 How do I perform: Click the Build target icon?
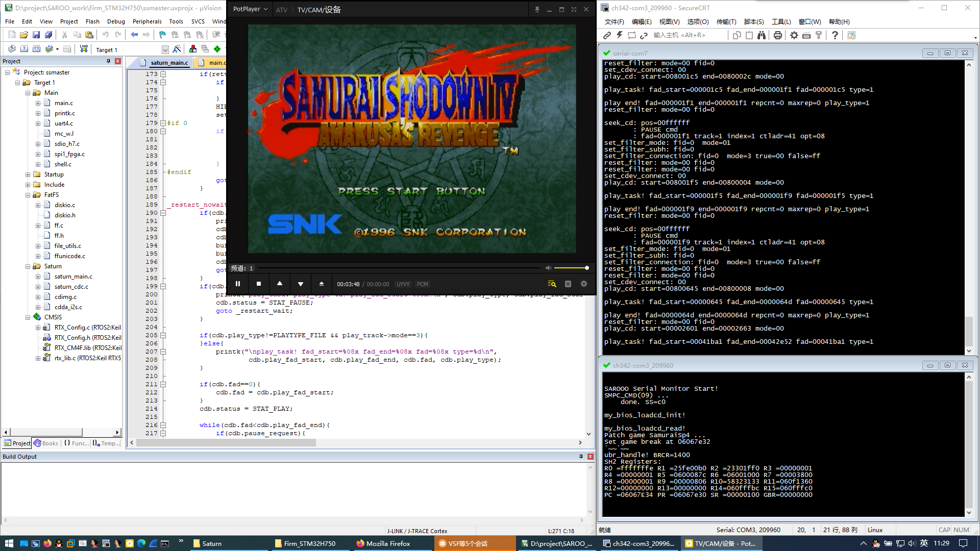coord(24,49)
